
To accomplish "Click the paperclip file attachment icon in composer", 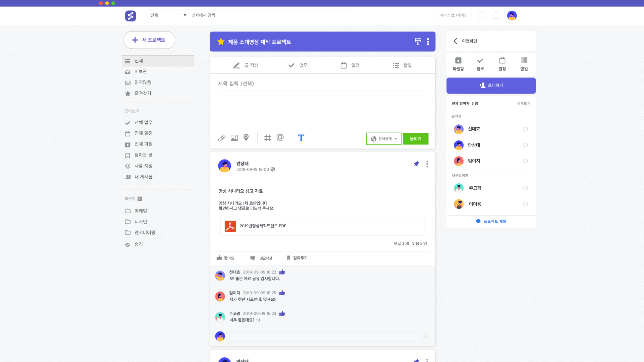I will [222, 138].
